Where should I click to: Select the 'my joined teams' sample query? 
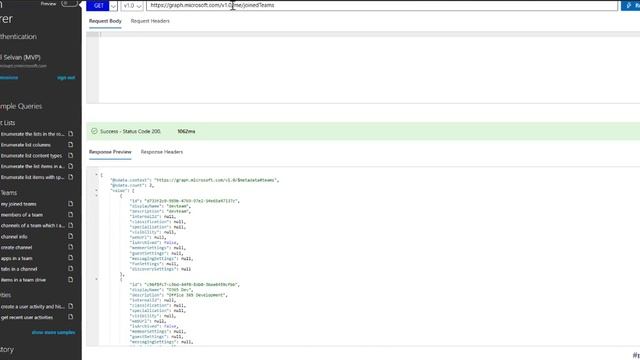pyautogui.click(x=19, y=204)
